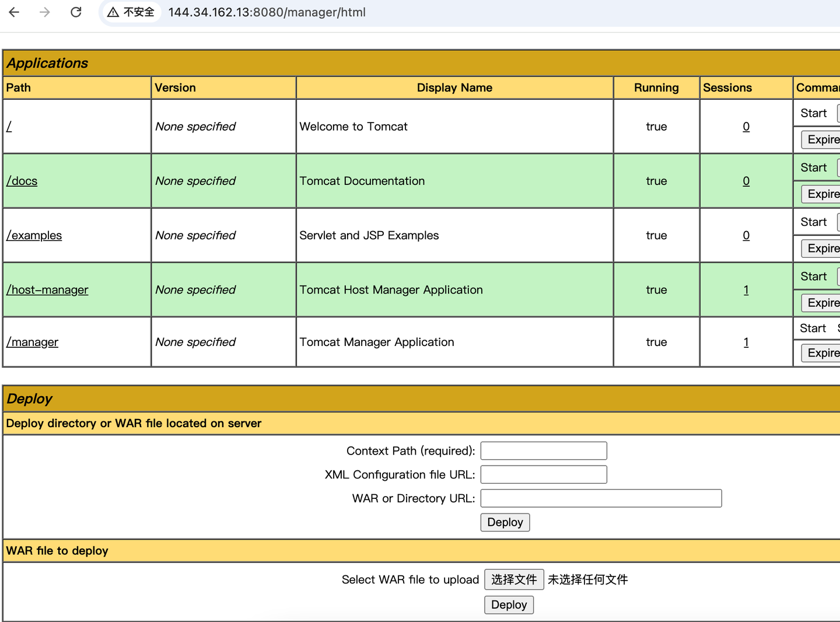Click the 'Servlet and JSP Examples' display name
840x622 pixels.
369,235
